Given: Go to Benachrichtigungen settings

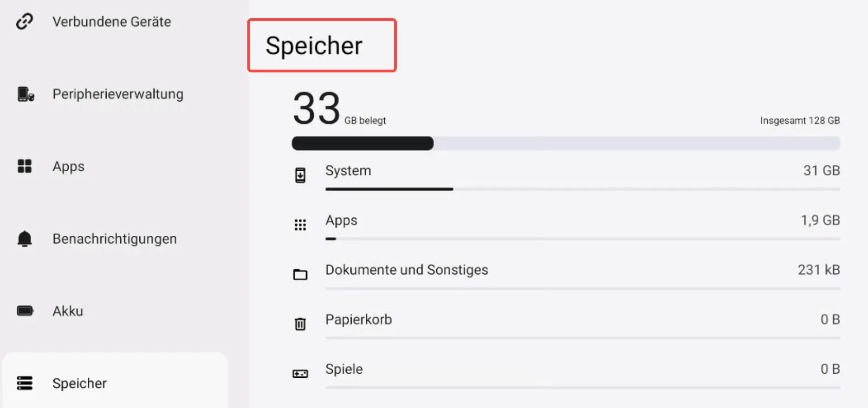Looking at the screenshot, I should [115, 239].
